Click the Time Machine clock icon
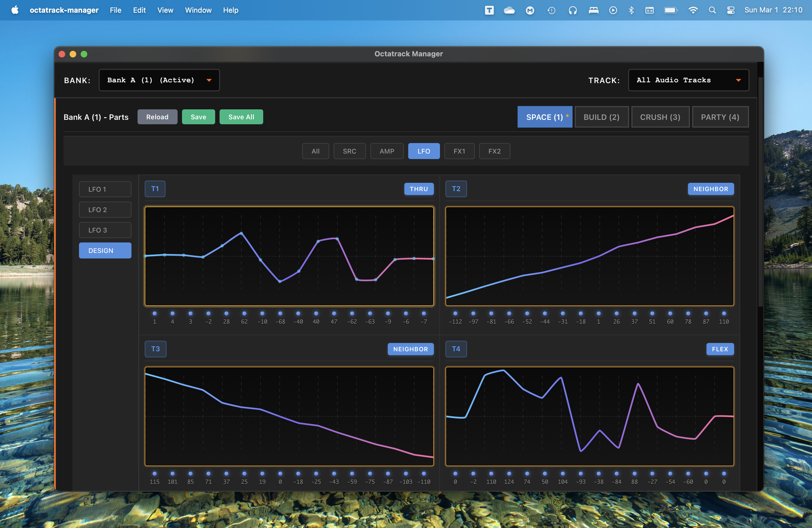The height and width of the screenshot is (528, 812). tap(551, 10)
